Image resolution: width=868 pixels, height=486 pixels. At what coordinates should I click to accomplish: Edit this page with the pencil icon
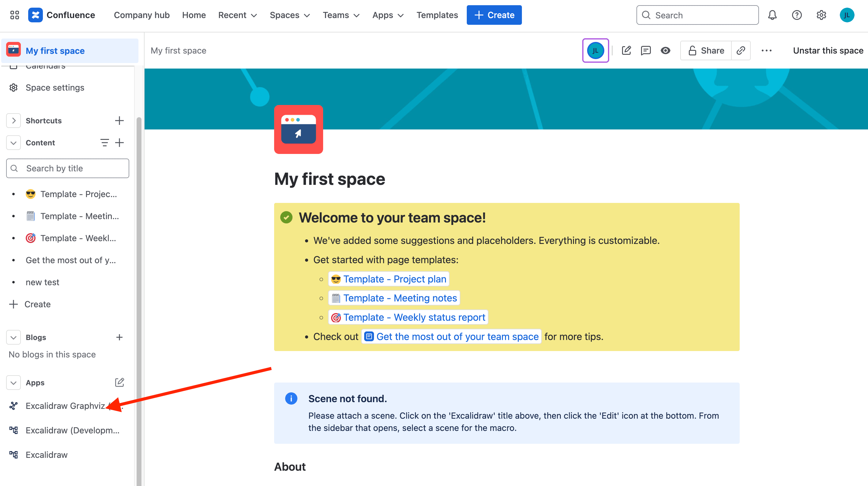(626, 50)
